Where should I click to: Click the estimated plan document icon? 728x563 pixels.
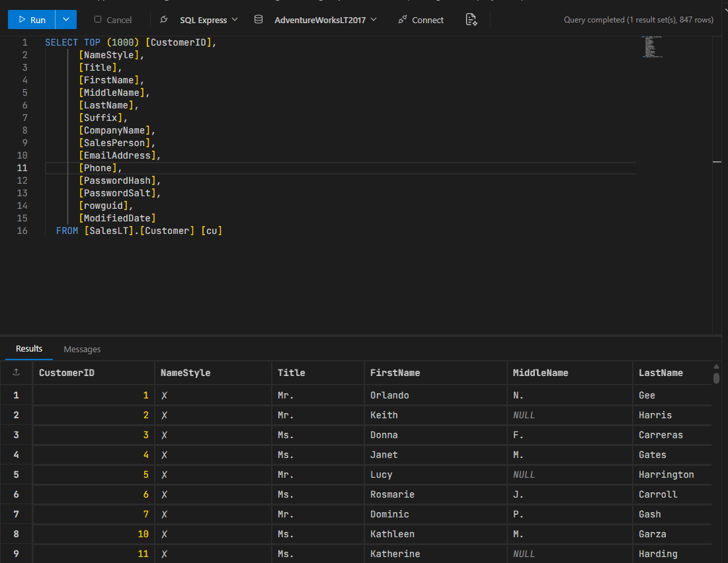pyautogui.click(x=471, y=20)
